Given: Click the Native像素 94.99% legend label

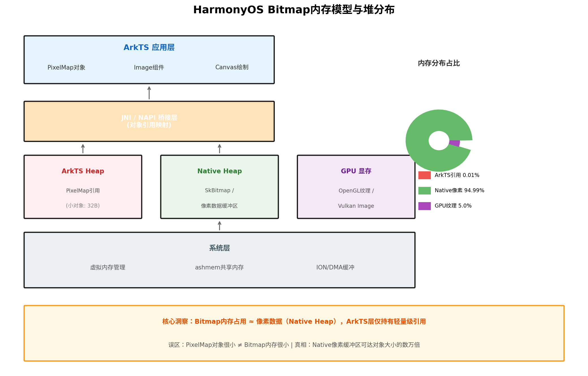Looking at the screenshot, I should click(x=460, y=191).
